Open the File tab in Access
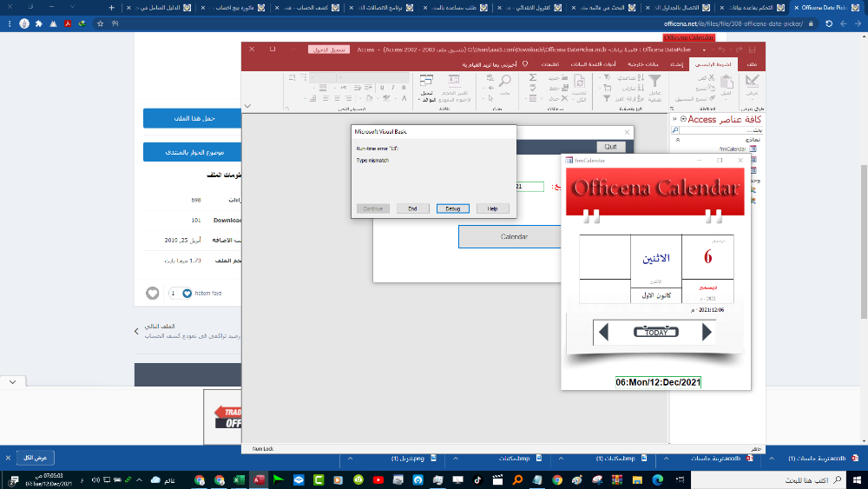This screenshot has height=489, width=868. [x=751, y=64]
